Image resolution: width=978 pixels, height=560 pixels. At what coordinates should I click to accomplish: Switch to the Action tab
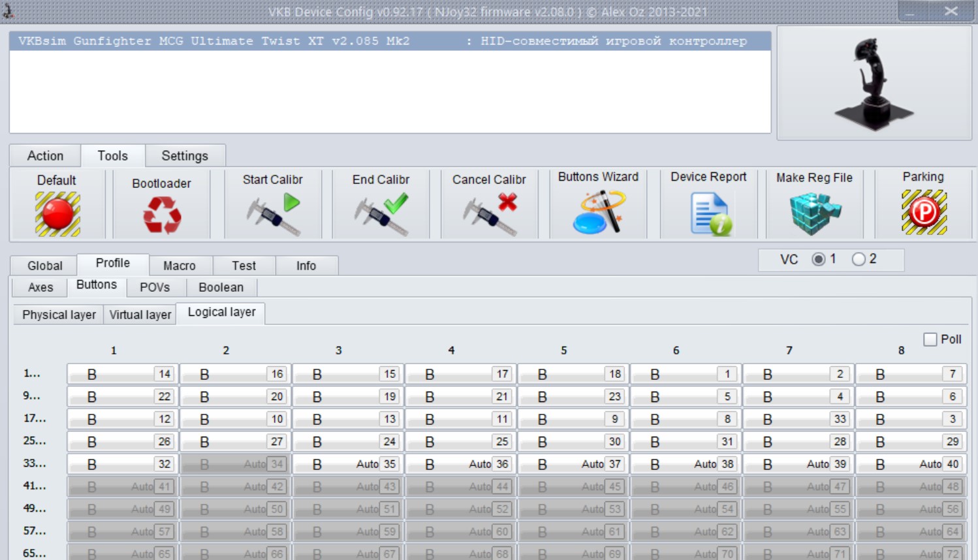(x=45, y=156)
